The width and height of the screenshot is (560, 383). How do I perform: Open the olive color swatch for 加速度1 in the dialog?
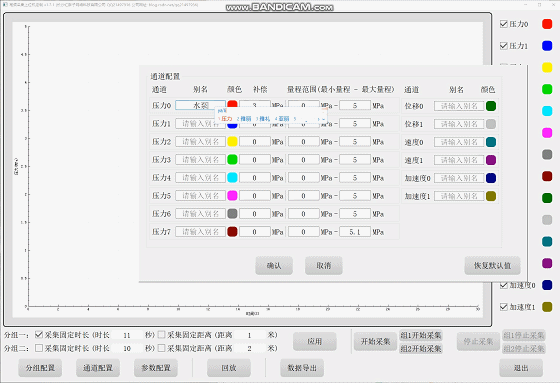(491, 196)
